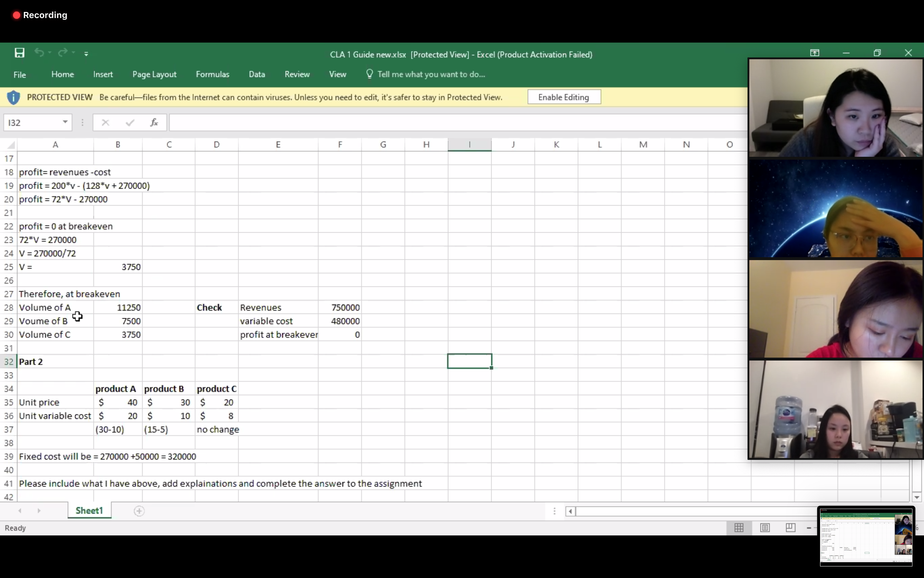Click the bold 'Check' cell

coord(217,308)
